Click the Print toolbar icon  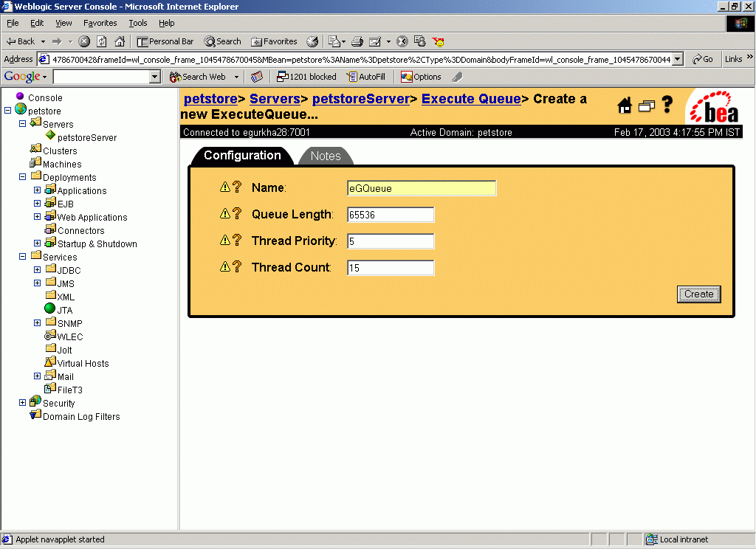coord(357,41)
